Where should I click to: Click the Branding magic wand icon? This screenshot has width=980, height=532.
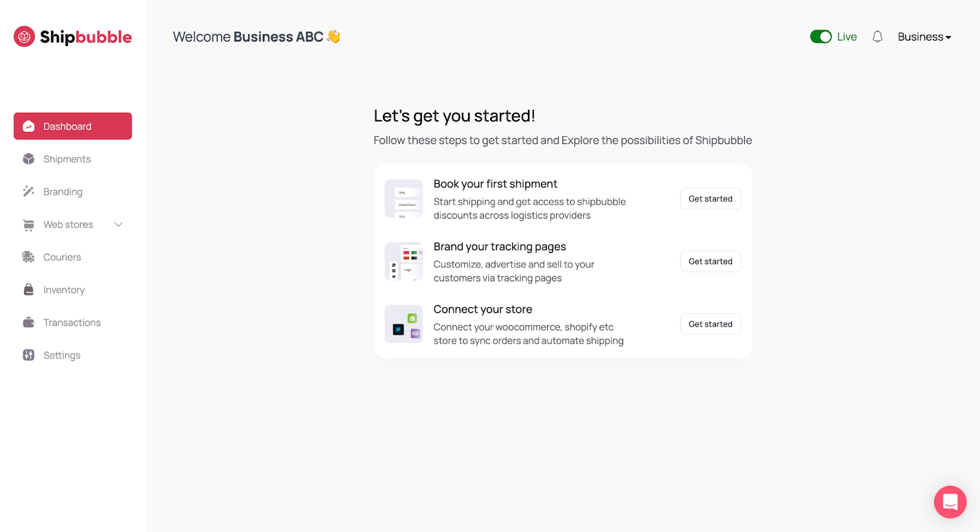pyautogui.click(x=29, y=191)
